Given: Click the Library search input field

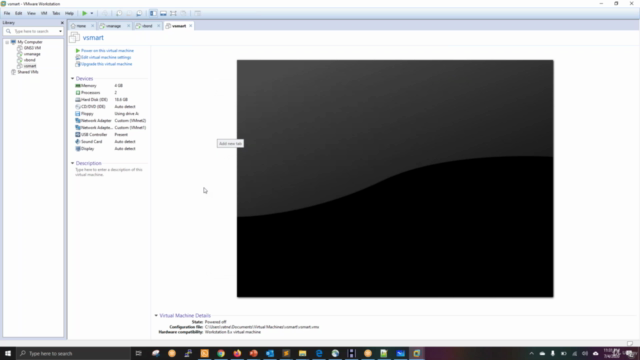Looking at the screenshot, I should (x=33, y=31).
